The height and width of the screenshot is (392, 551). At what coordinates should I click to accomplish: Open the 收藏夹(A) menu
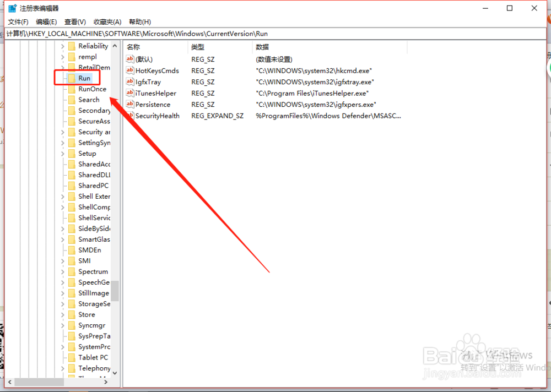point(107,22)
